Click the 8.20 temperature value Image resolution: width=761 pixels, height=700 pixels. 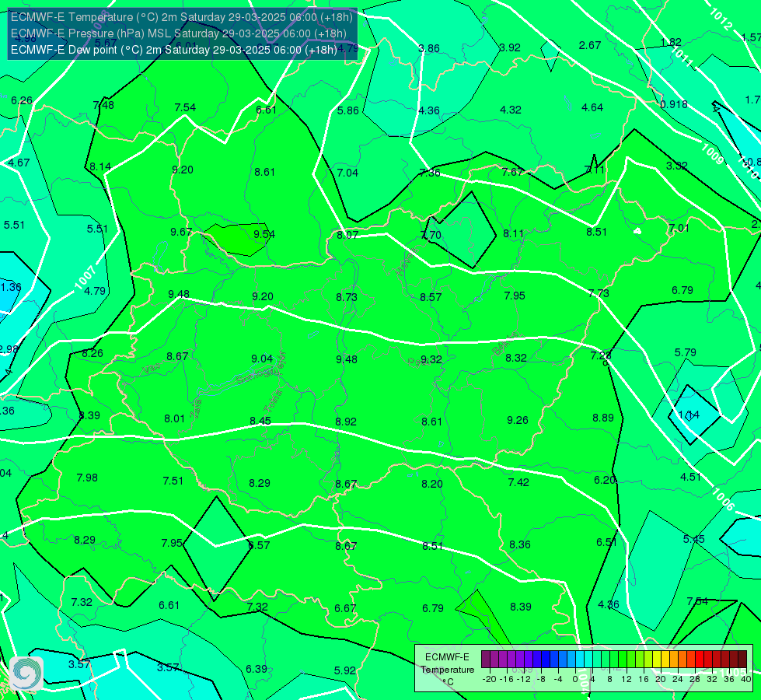pos(432,483)
